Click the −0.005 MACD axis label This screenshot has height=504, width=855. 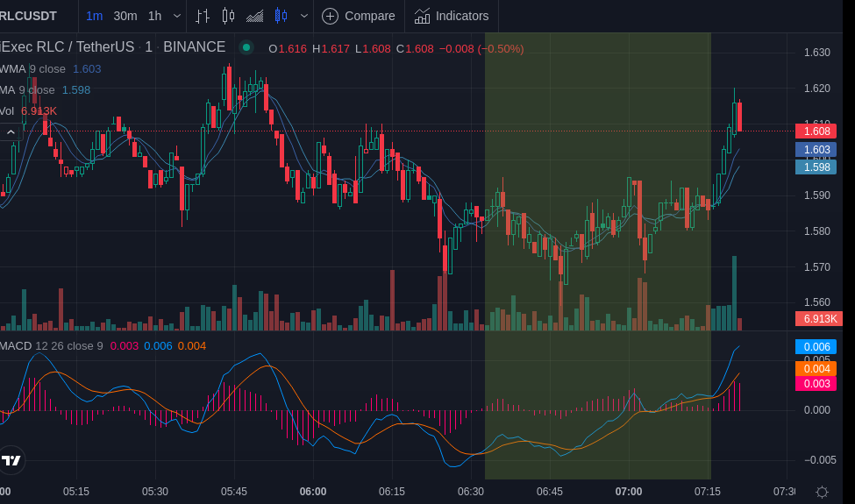tap(820, 460)
